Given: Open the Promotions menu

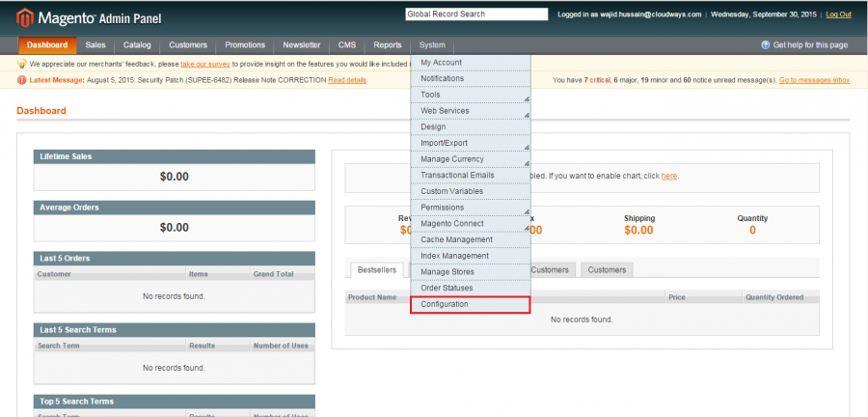Looking at the screenshot, I should point(245,45).
